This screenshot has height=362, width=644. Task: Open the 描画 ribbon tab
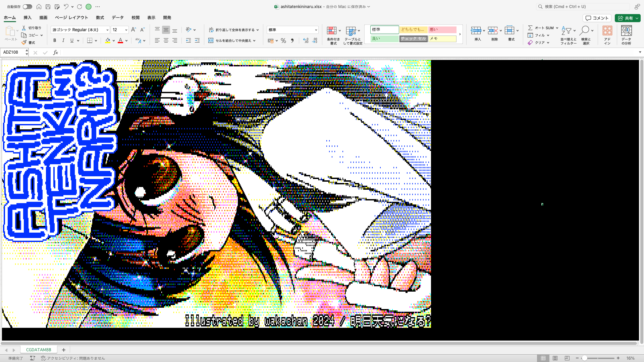click(43, 18)
